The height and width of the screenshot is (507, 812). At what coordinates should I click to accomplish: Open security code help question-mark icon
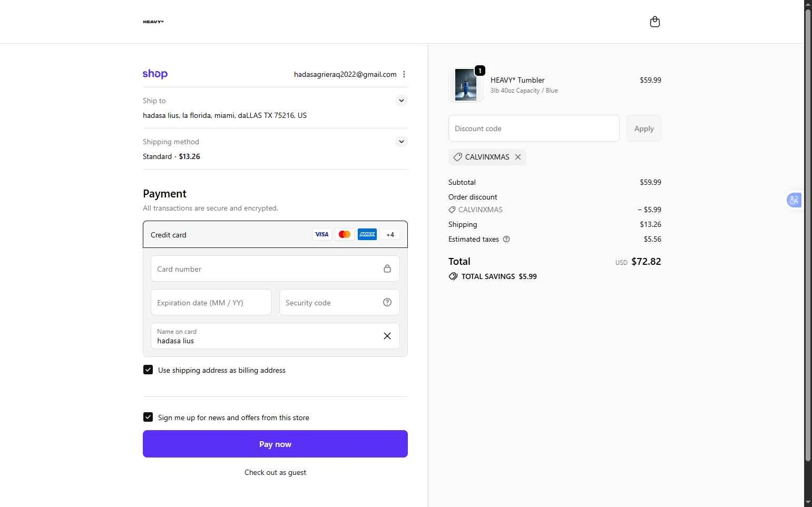point(387,302)
